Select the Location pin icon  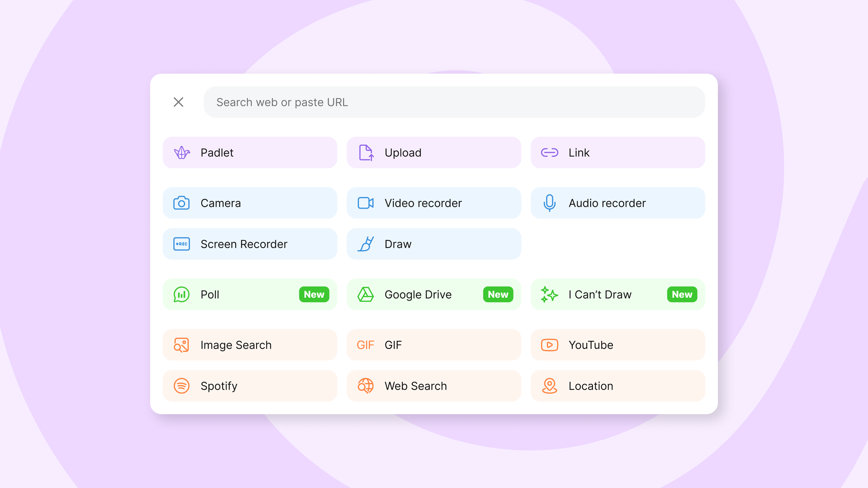pyautogui.click(x=549, y=386)
